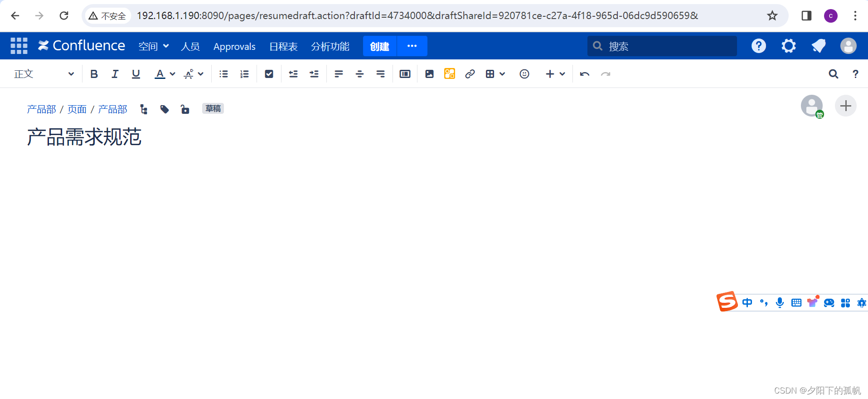Undo the last edit
Viewport: 868px width, 399px height.
(585, 74)
